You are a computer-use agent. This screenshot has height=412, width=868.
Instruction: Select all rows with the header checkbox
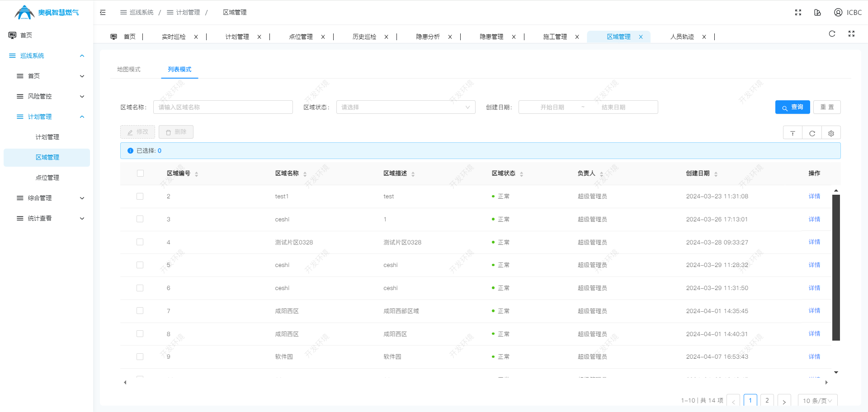pos(140,173)
